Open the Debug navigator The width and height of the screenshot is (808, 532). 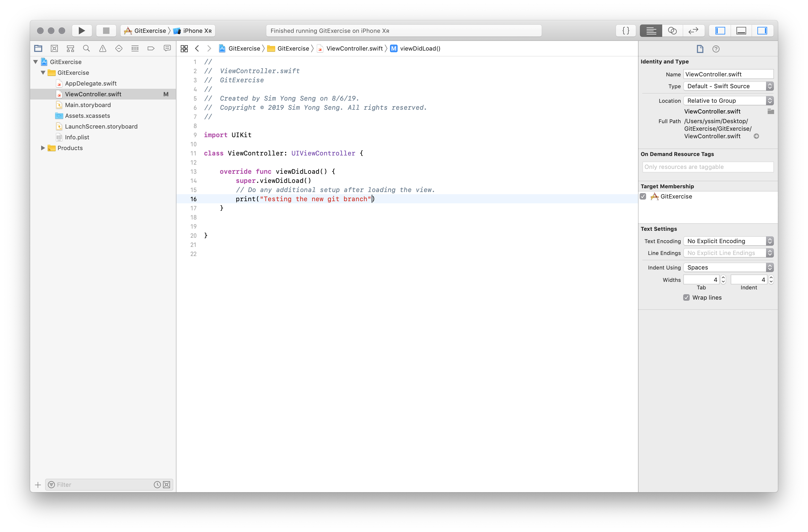point(135,49)
